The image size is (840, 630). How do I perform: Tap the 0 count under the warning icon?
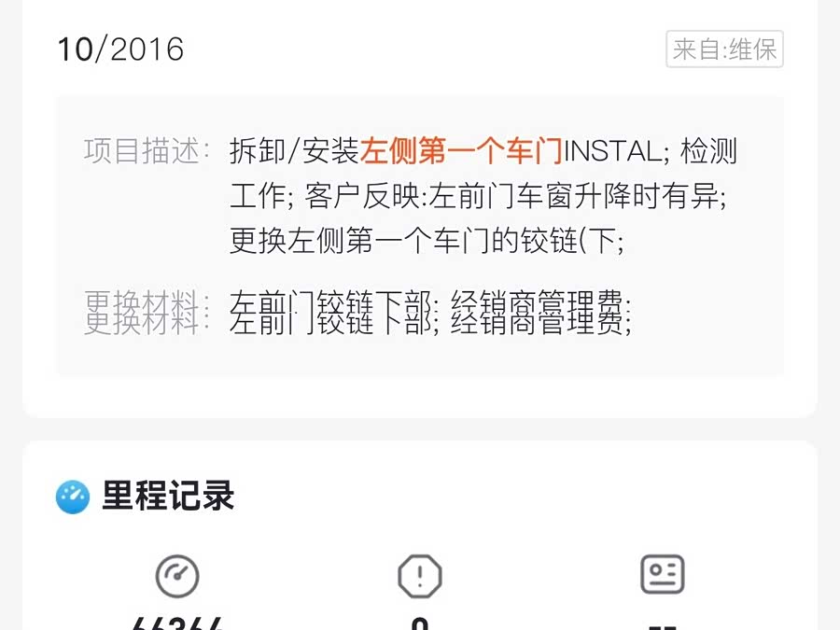click(420, 623)
